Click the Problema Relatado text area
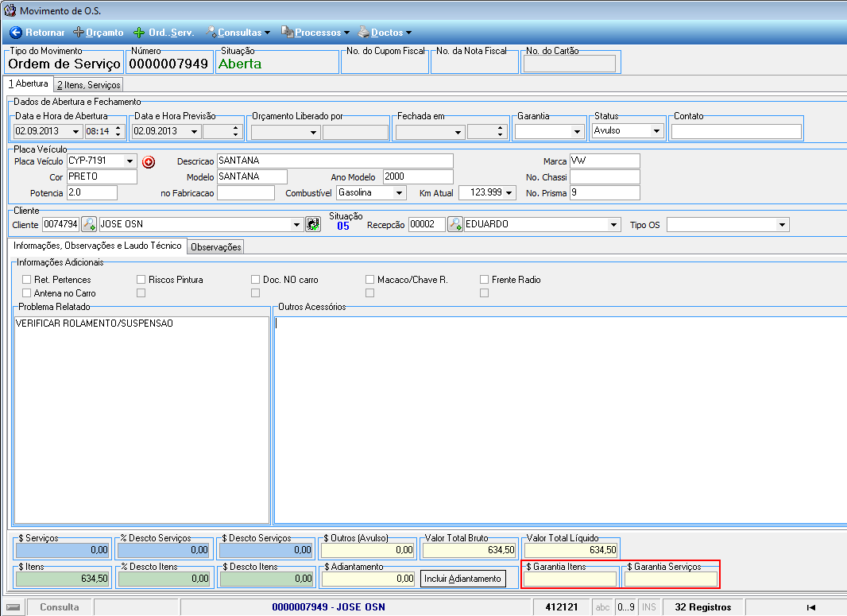Screen dimensions: 847x616 pyautogui.click(x=141, y=420)
